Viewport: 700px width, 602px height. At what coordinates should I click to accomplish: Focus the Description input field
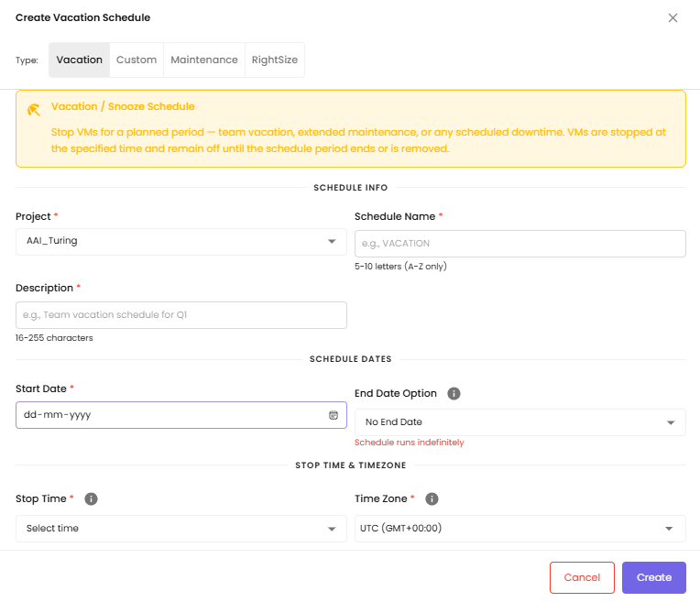click(181, 315)
